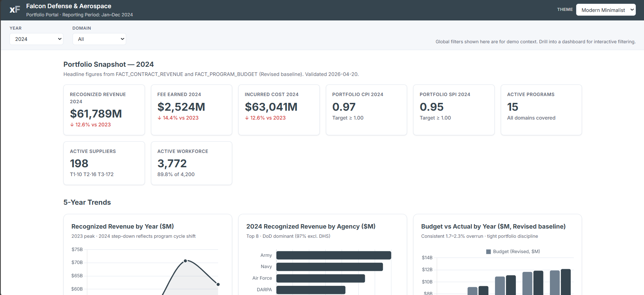Select the Active Suppliers card
644x295 pixels.
pyautogui.click(x=104, y=163)
